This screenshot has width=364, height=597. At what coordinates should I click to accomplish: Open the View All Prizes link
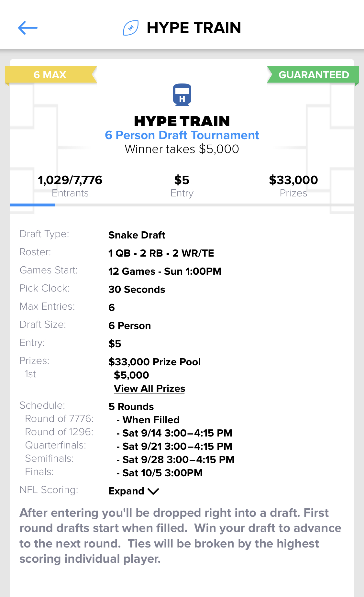149,388
